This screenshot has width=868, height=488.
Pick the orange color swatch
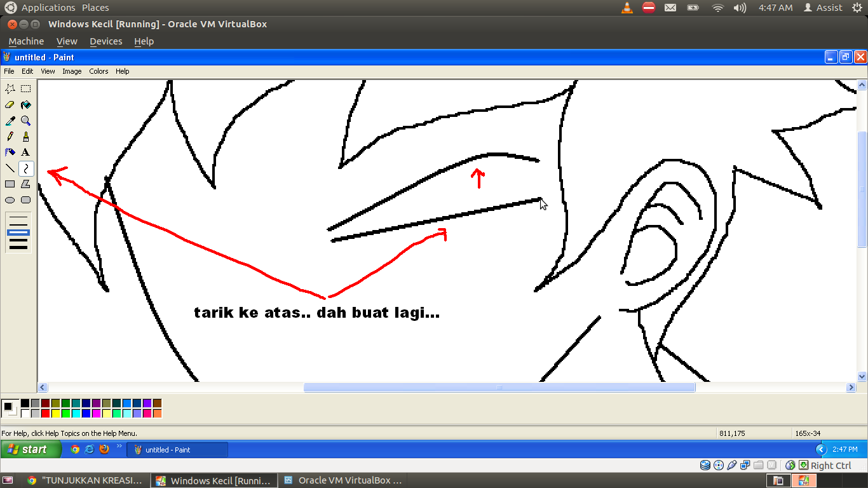point(157,414)
